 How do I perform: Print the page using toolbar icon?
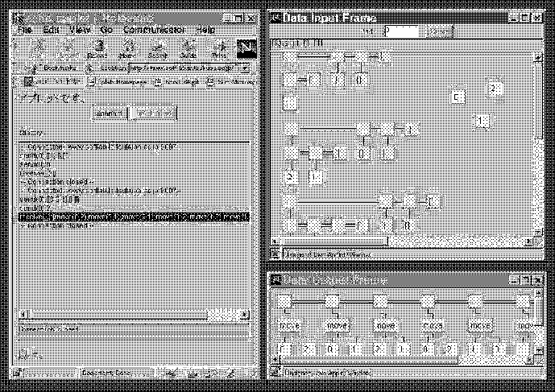[x=216, y=49]
